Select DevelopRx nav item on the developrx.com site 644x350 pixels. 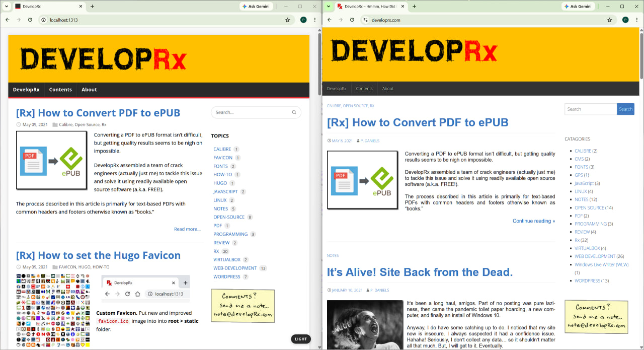(337, 89)
